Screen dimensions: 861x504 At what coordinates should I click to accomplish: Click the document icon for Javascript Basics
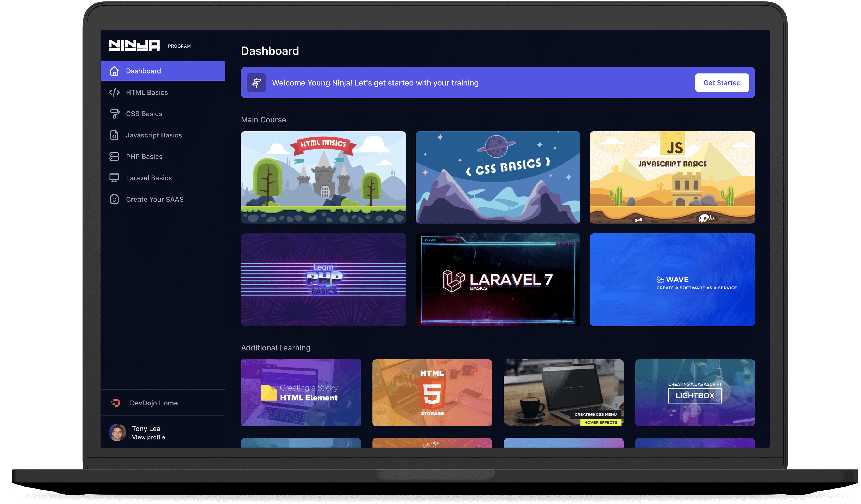point(114,135)
